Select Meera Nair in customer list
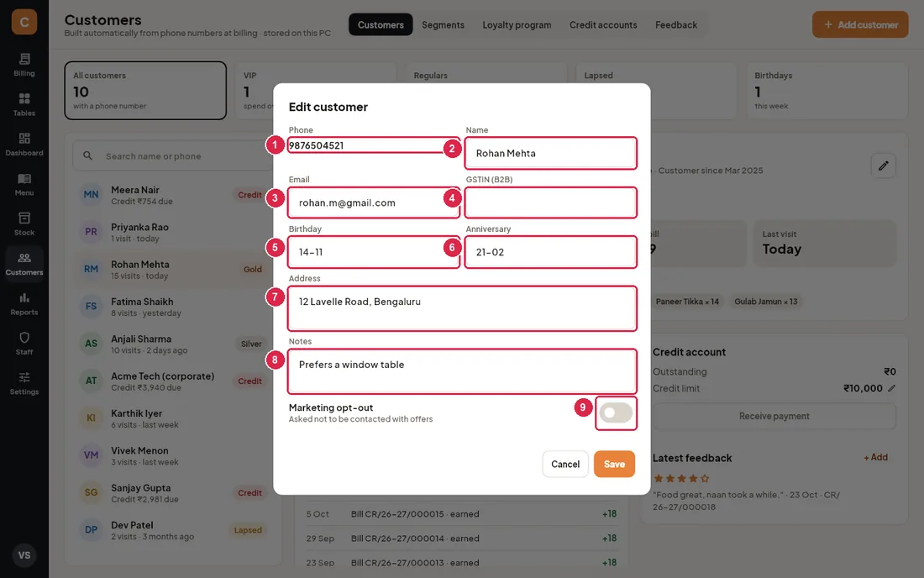Image resolution: width=924 pixels, height=578 pixels. point(173,195)
